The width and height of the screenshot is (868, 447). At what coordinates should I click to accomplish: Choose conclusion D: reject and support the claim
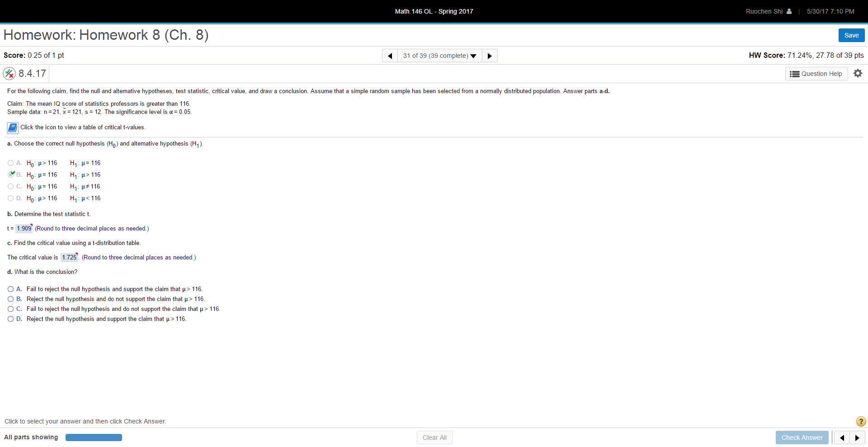(x=10, y=319)
